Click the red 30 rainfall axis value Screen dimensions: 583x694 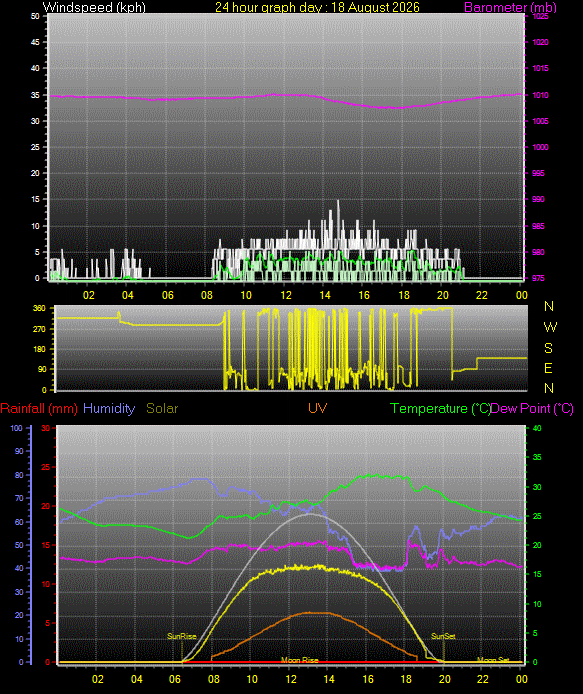[45, 428]
